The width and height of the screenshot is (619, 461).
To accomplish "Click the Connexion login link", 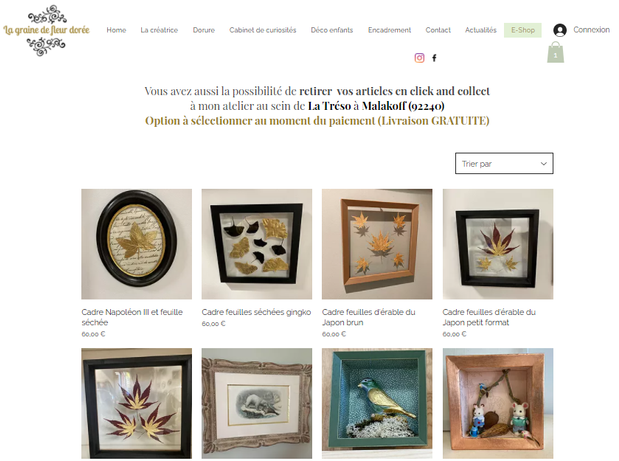I will 591,30.
